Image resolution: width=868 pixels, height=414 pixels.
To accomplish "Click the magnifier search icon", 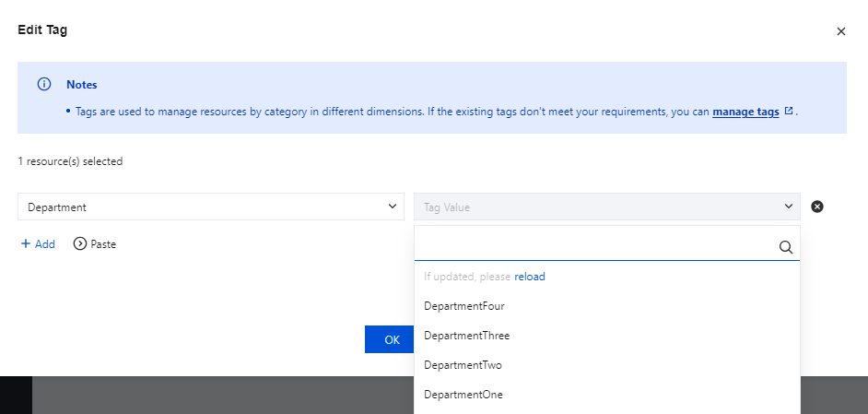I will [786, 247].
